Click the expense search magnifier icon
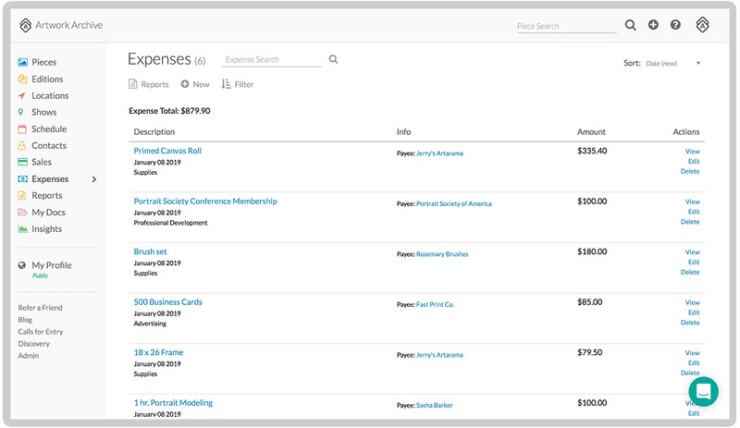The height and width of the screenshot is (428, 740). coord(333,60)
